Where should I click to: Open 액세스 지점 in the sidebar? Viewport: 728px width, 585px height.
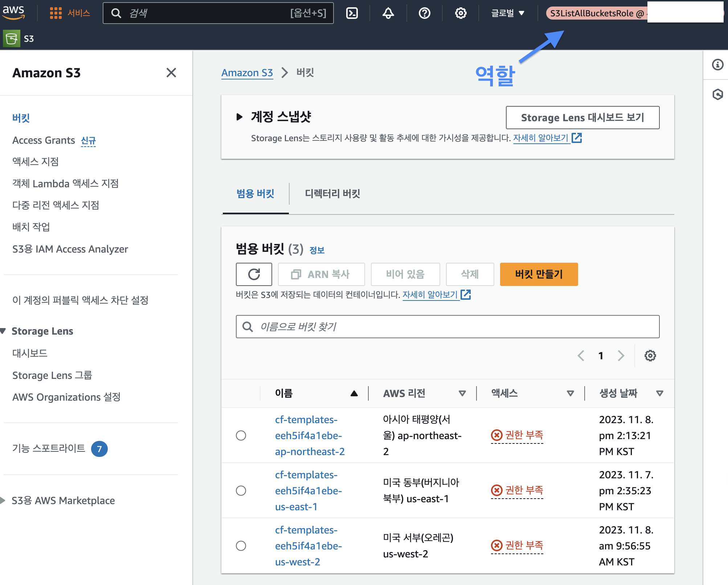point(36,161)
